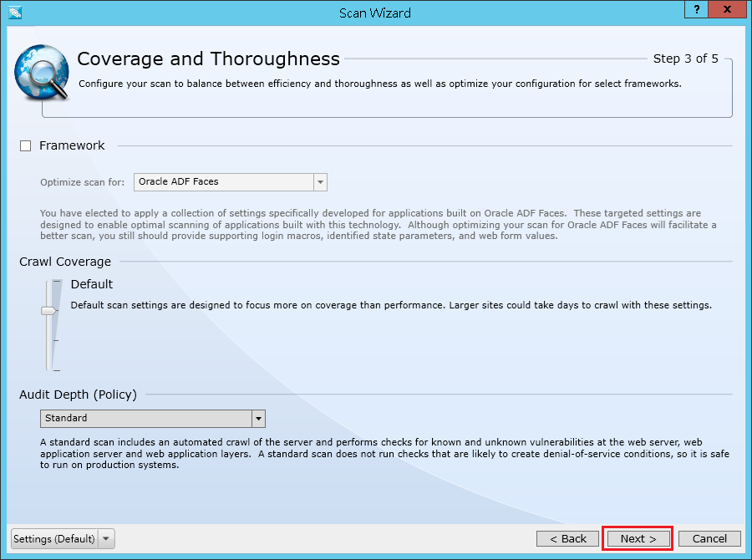
Task: Proceed with the Next button
Action: (638, 539)
